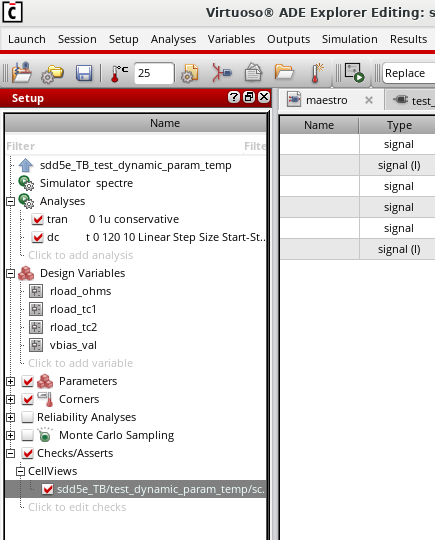Click the rload_ohms variable icon
The height and width of the screenshot is (540, 435).
pyautogui.click(x=36, y=291)
